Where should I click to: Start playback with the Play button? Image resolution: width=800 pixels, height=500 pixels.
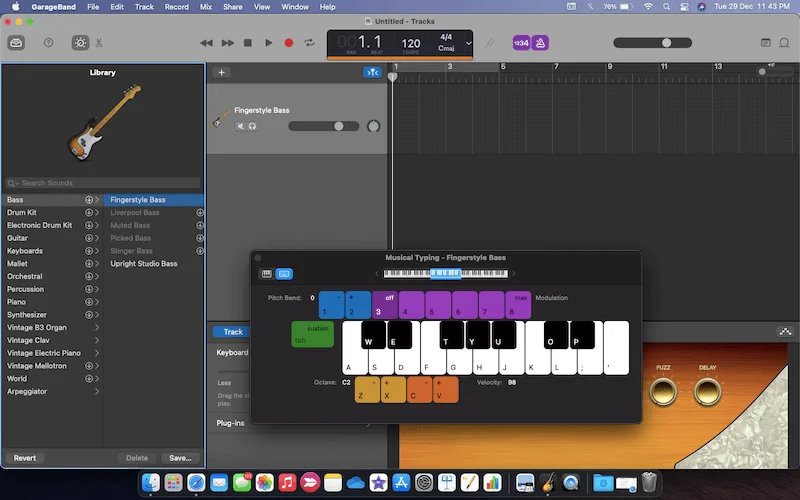(x=268, y=43)
